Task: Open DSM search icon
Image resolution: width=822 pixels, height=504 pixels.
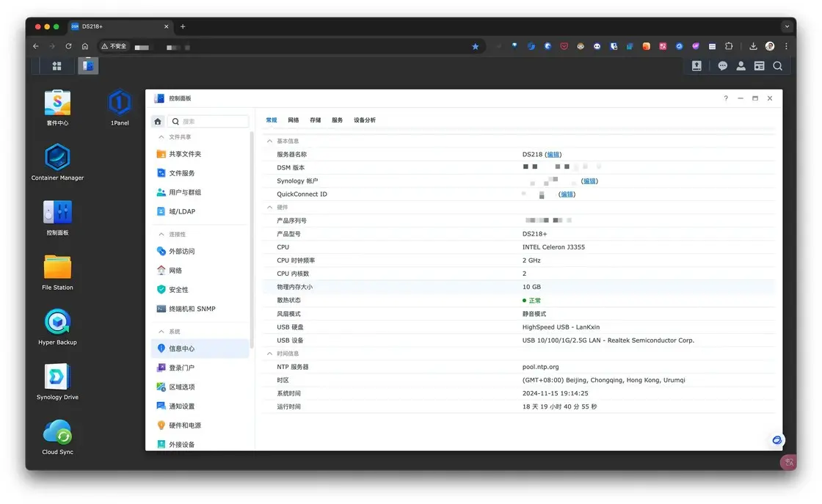Action: click(x=777, y=66)
